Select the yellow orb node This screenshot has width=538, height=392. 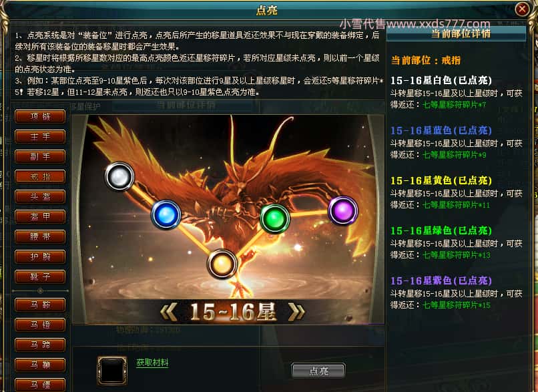point(222,264)
